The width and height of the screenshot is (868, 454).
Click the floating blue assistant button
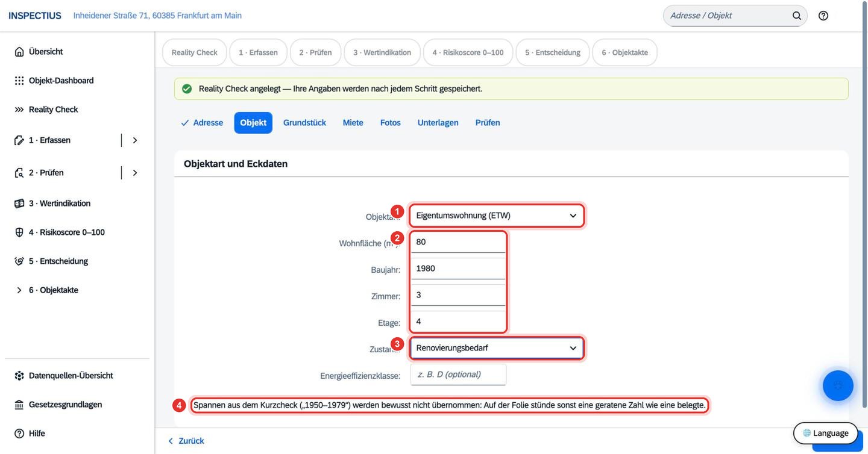pyautogui.click(x=838, y=385)
